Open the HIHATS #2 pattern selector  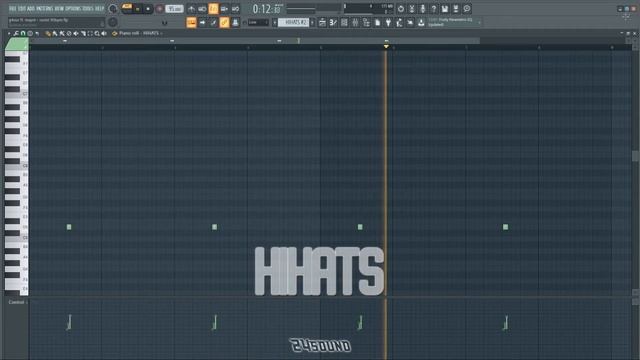click(293, 22)
